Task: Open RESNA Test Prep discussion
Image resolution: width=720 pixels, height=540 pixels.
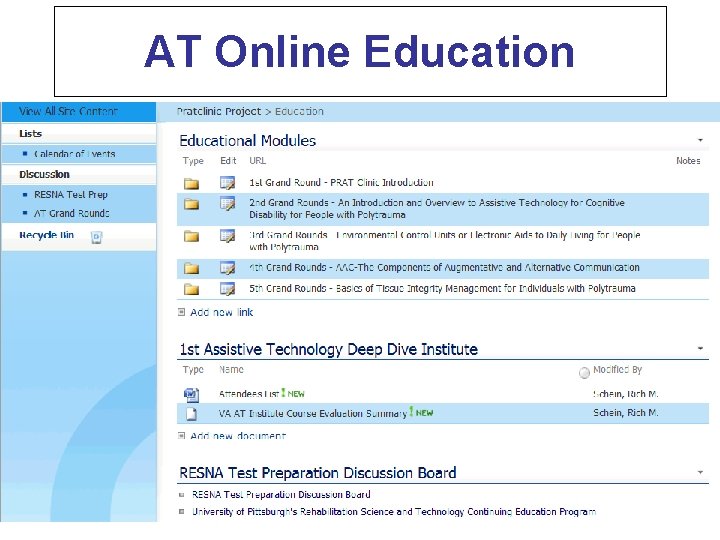Action: tap(71, 195)
